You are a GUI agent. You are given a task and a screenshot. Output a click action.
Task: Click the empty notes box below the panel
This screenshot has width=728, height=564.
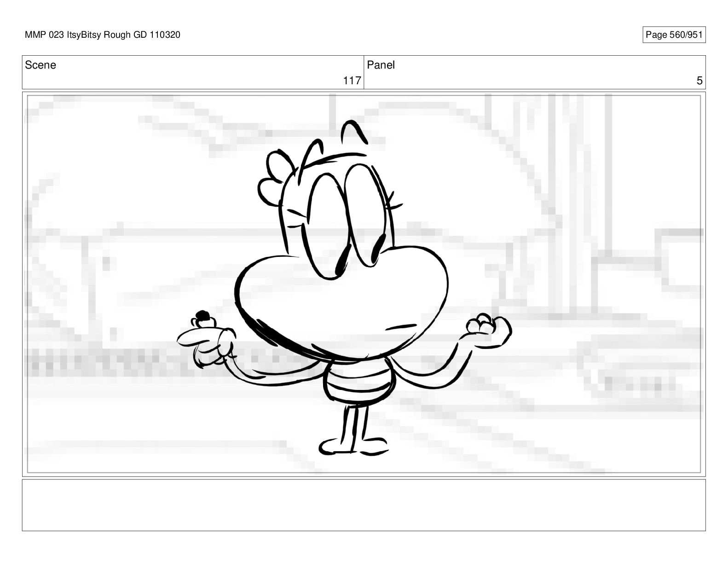tap(364, 505)
